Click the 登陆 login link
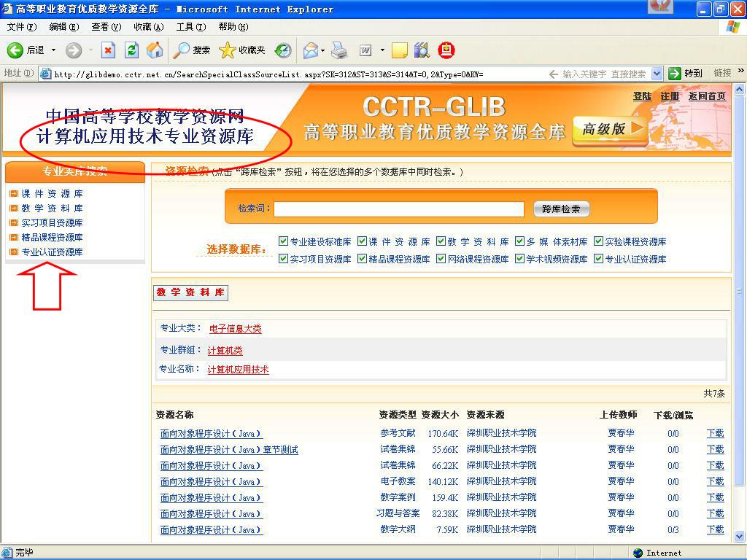The height and width of the screenshot is (560, 747). (642, 96)
